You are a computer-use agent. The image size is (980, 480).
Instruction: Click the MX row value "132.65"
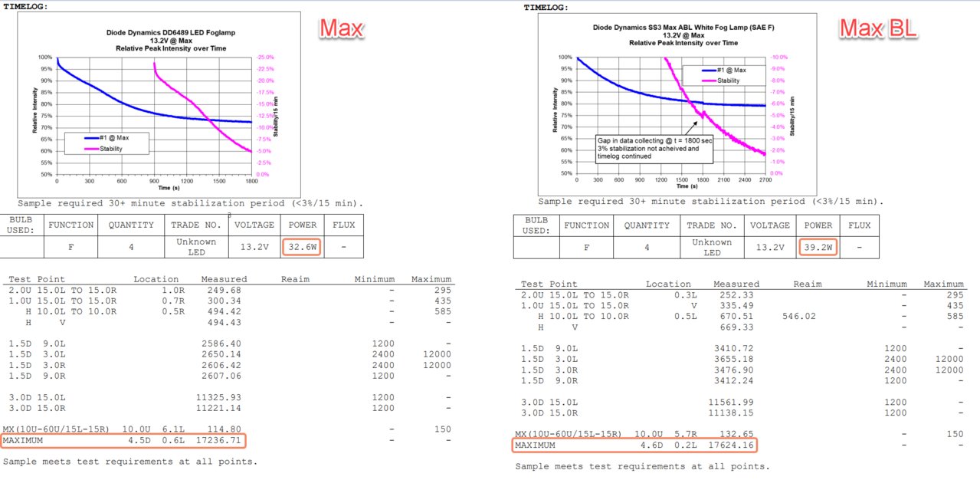coord(736,434)
